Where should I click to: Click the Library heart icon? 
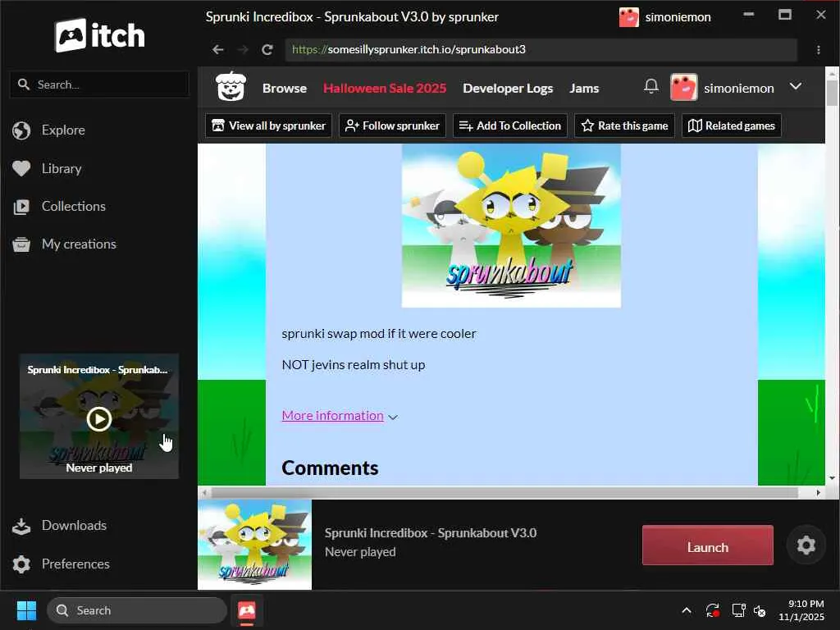point(21,169)
